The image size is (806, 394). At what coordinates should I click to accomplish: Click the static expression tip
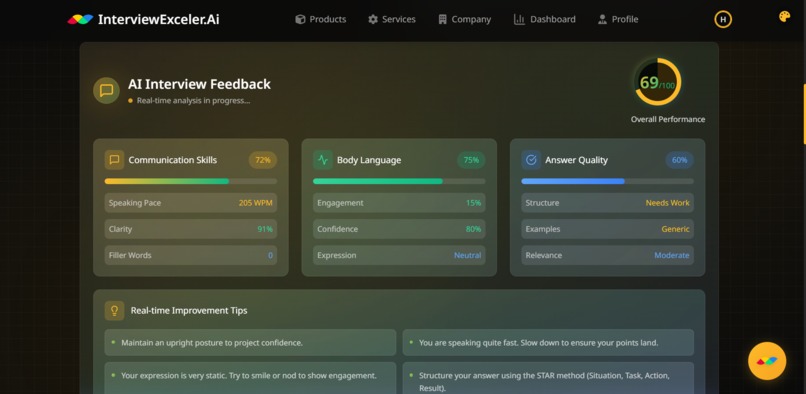pos(250,378)
